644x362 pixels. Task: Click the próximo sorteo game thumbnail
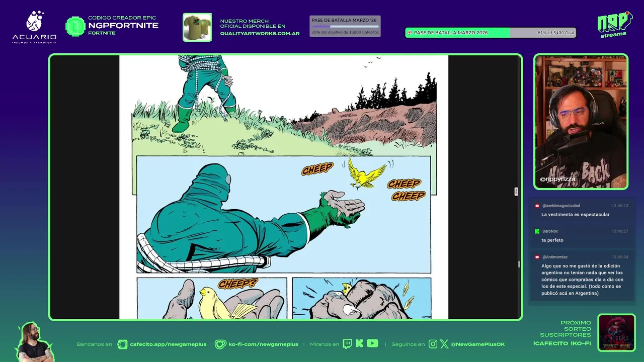pyautogui.click(x=617, y=333)
